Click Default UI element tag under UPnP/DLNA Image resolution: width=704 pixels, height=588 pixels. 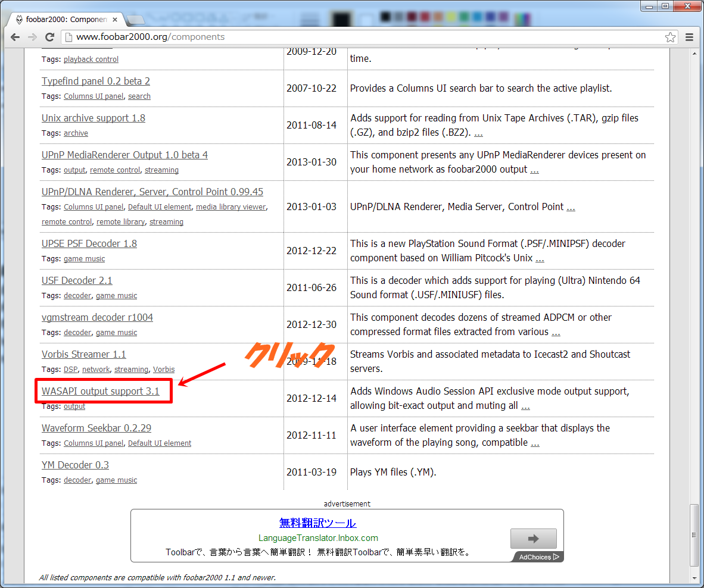click(160, 207)
